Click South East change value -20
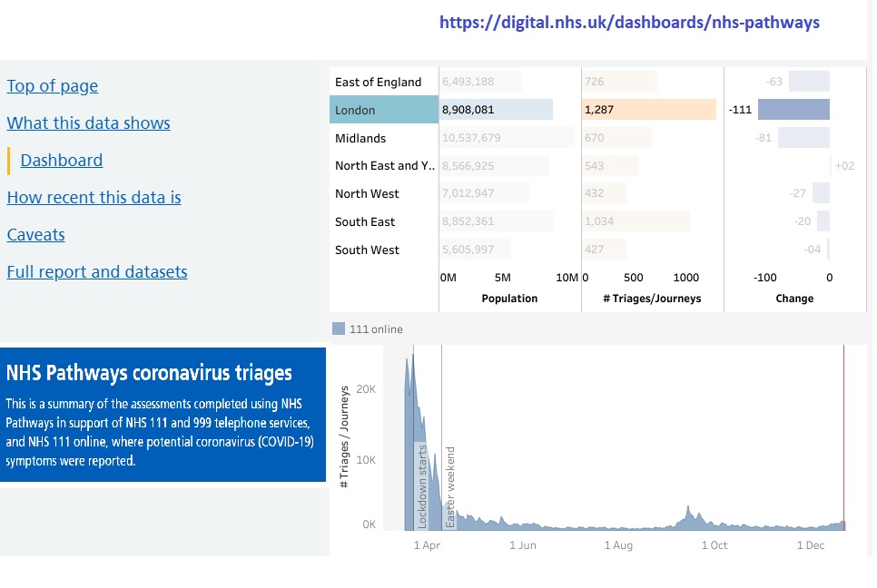This screenshot has width=877, height=588. [x=802, y=221]
